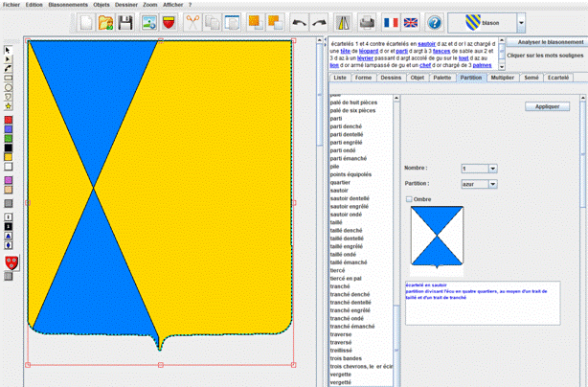Switch language with the French flag icon
The width and height of the screenshot is (588, 387).
[390, 22]
